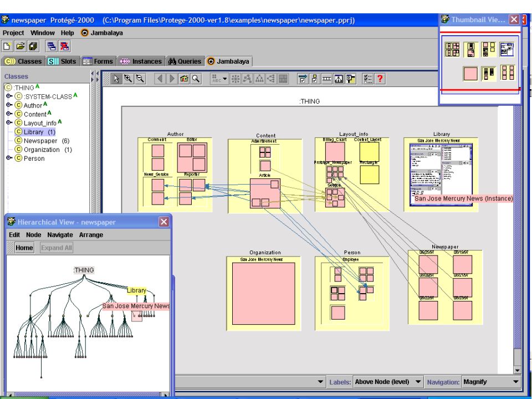Open a project with the folder icon
The height and width of the screenshot is (399, 532).
[x=21, y=46]
